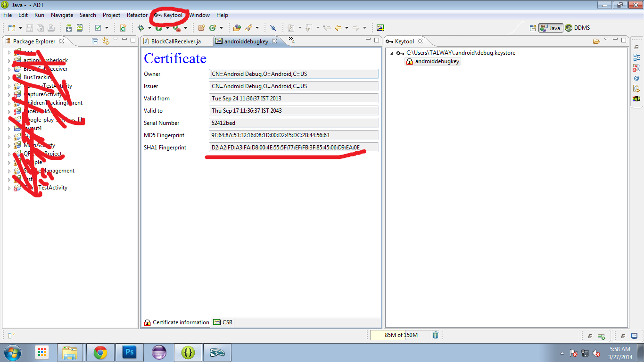
Task: Click the taskbar clock
Action: (x=620, y=353)
